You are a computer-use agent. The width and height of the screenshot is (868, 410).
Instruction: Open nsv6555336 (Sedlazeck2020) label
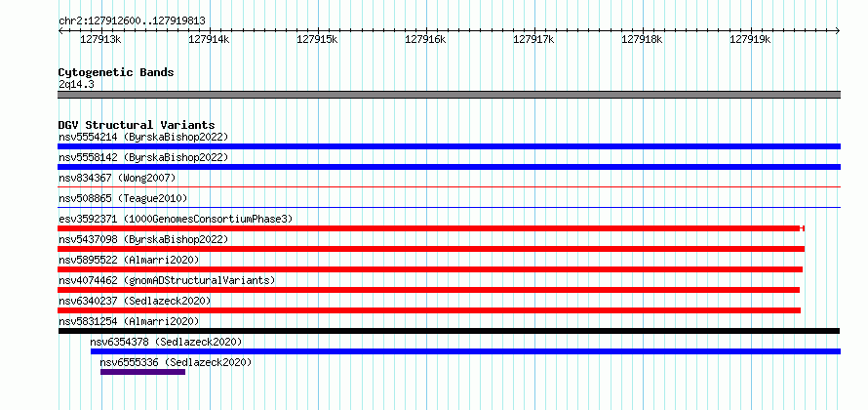click(176, 362)
